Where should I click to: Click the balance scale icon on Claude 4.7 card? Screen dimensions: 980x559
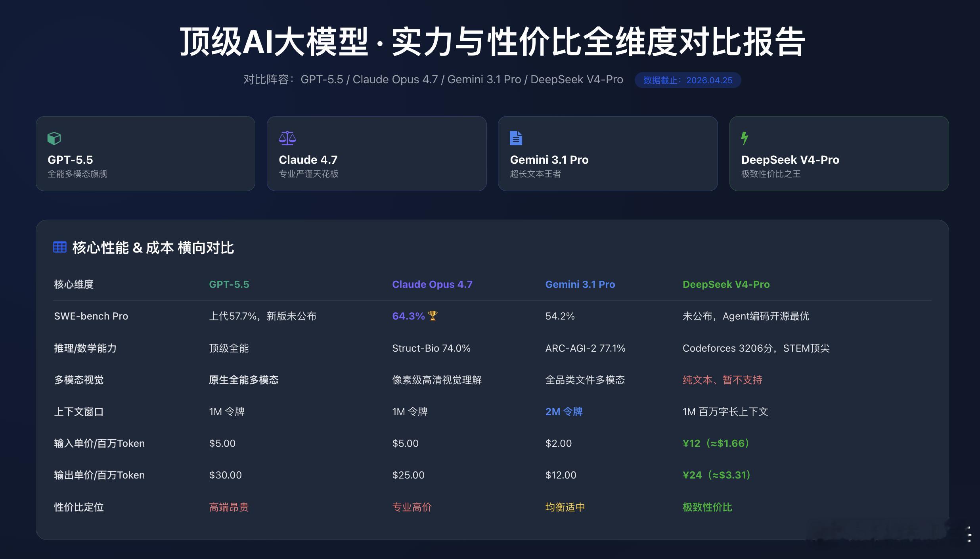click(x=287, y=138)
